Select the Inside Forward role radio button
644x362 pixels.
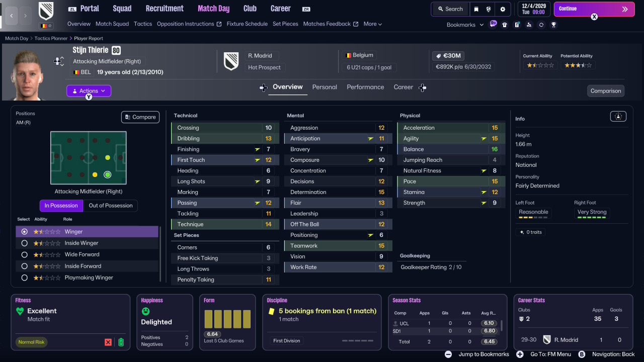pos(24,266)
